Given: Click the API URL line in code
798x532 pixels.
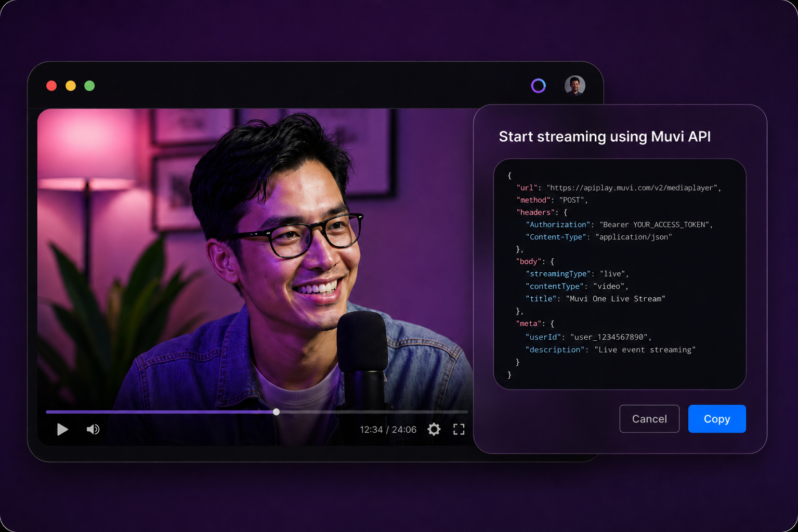Looking at the screenshot, I should (x=619, y=188).
